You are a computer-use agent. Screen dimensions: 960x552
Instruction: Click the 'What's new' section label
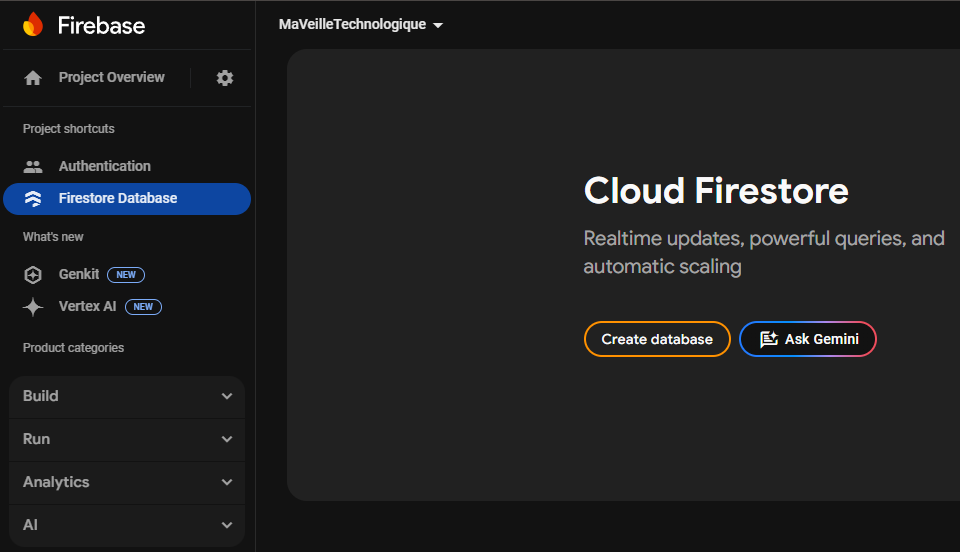53,237
